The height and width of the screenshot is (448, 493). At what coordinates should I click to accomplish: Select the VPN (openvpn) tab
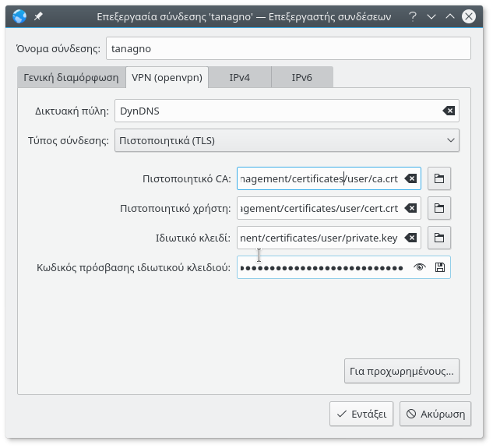pos(167,77)
